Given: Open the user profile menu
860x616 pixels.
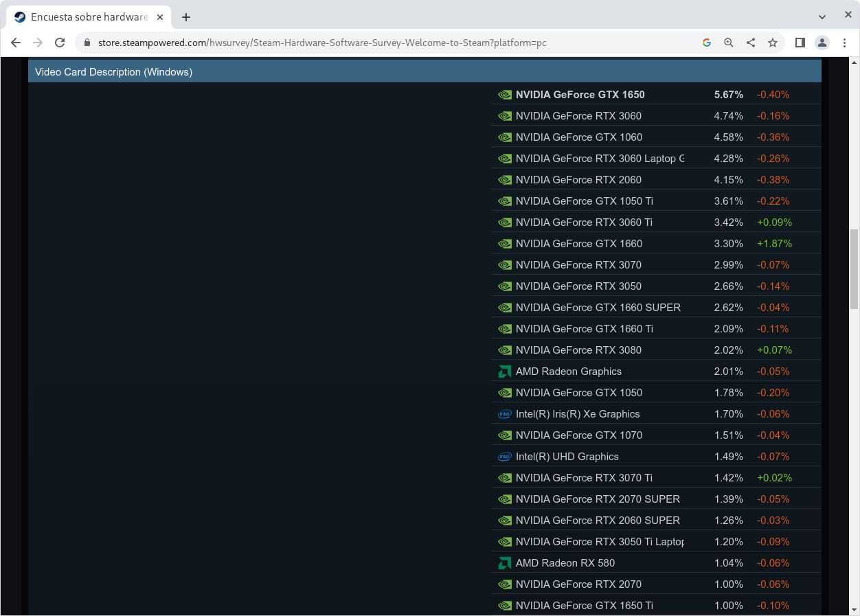Looking at the screenshot, I should (822, 43).
